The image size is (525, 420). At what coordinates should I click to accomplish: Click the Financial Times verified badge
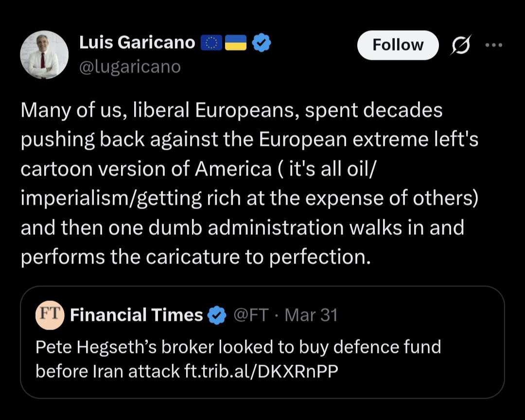[x=217, y=315]
